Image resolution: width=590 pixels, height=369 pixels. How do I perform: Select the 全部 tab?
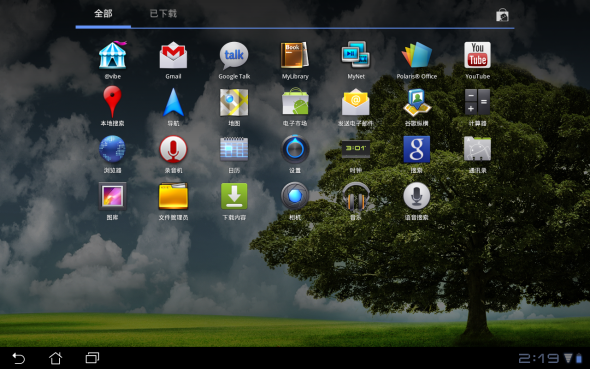click(103, 14)
